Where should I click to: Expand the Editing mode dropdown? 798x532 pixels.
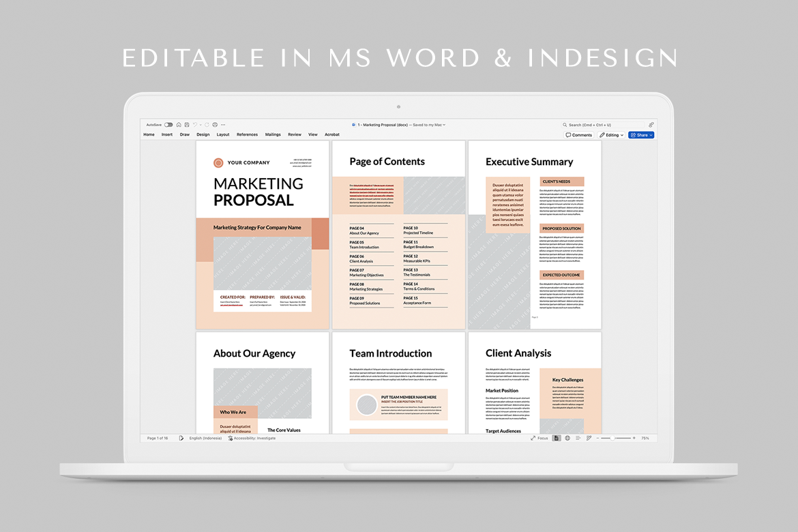612,135
